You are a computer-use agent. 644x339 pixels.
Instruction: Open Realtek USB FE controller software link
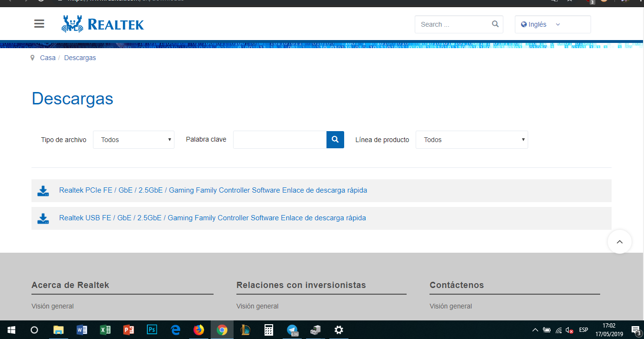pyautogui.click(x=213, y=218)
